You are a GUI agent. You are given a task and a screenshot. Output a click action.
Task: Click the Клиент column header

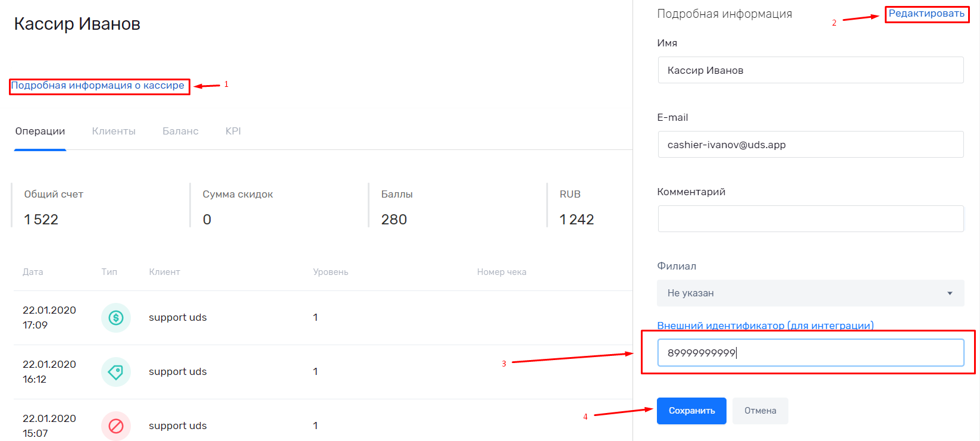[x=164, y=272]
